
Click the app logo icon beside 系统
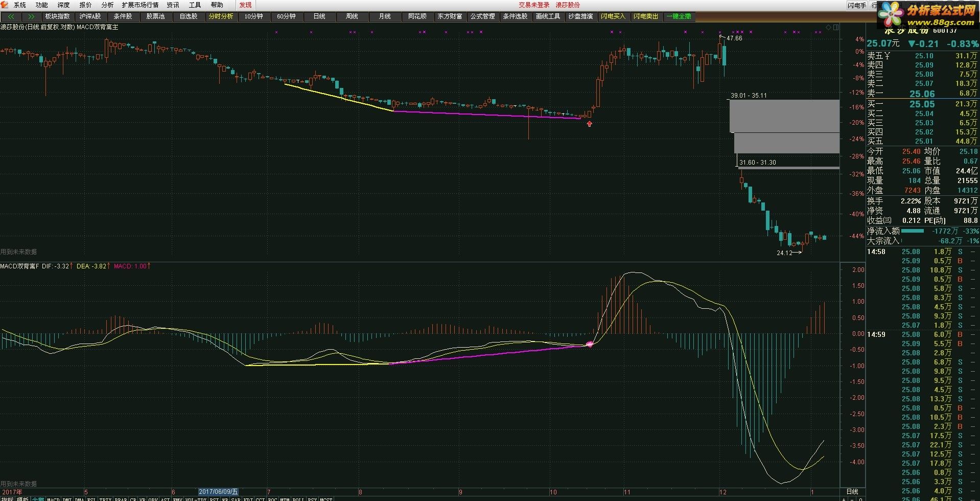(x=5, y=5)
